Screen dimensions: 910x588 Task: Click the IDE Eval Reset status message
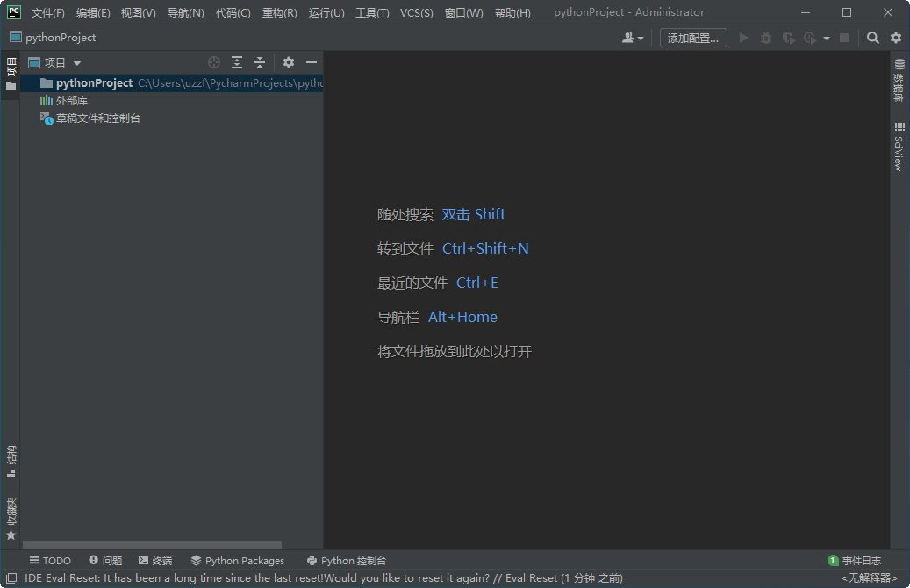[x=324, y=578]
